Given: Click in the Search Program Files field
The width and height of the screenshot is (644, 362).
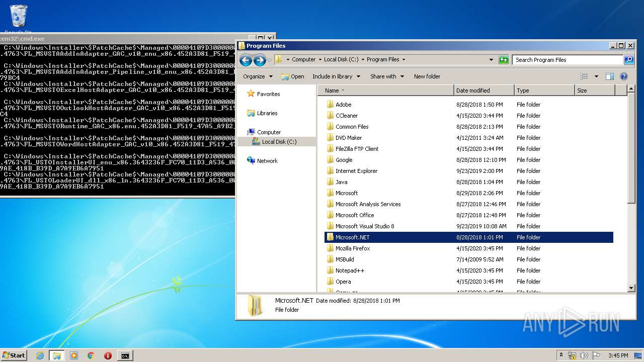Looking at the screenshot, I should (x=568, y=60).
